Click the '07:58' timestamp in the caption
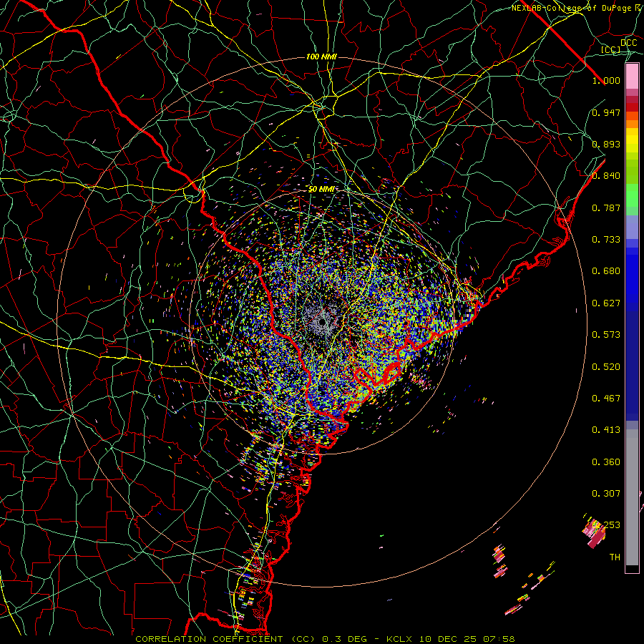 497,639
